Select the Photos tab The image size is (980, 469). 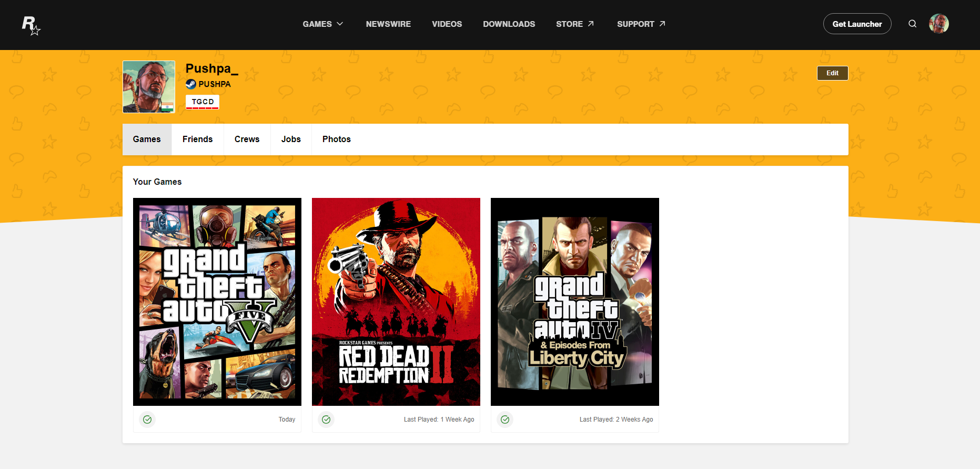(337, 139)
